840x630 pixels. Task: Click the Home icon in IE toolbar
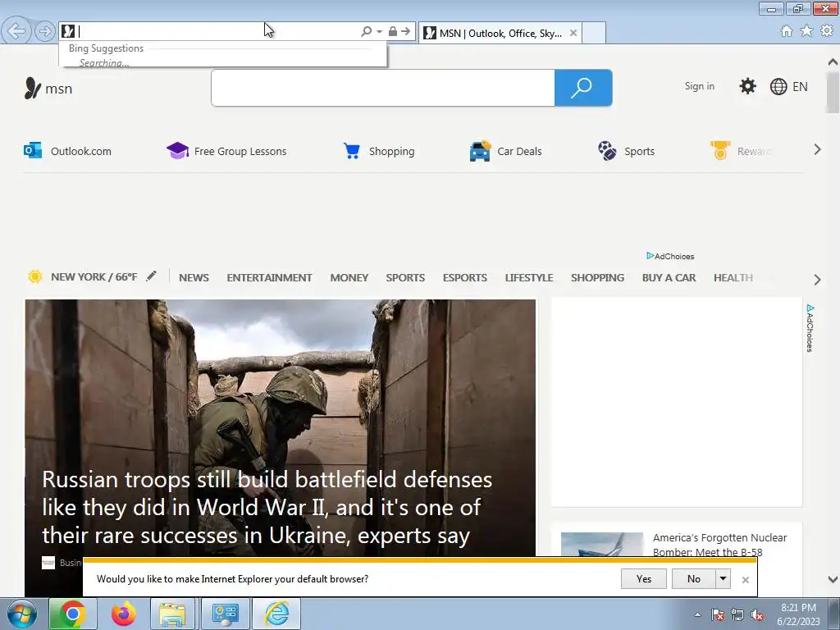pos(787,31)
